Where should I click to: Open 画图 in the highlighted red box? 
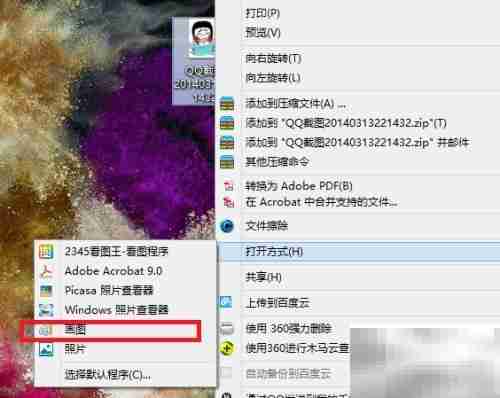(111, 331)
